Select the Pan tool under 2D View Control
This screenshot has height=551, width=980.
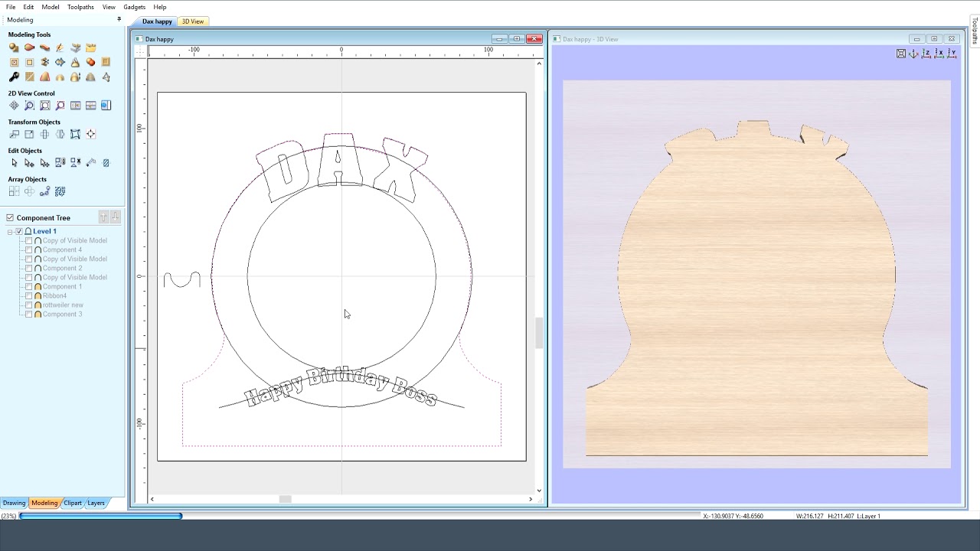pyautogui.click(x=15, y=105)
